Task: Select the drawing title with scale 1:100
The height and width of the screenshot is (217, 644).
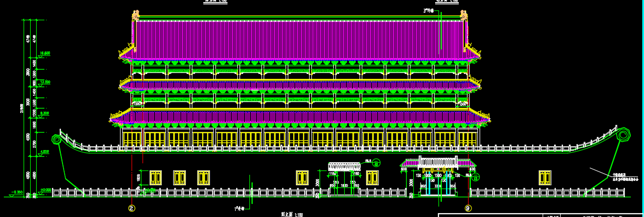Action: [292, 215]
